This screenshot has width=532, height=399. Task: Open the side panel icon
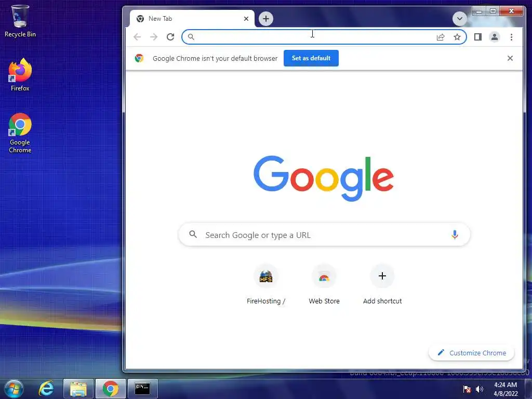[478, 37]
